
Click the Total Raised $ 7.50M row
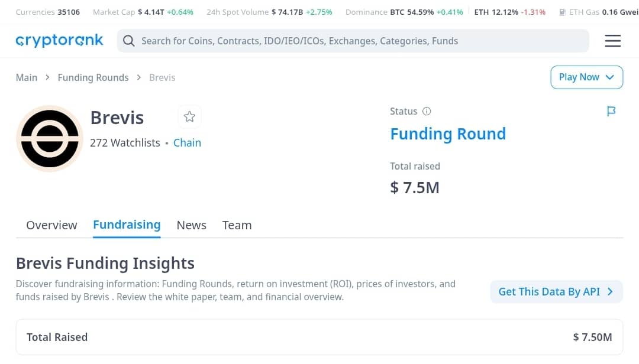(x=319, y=337)
